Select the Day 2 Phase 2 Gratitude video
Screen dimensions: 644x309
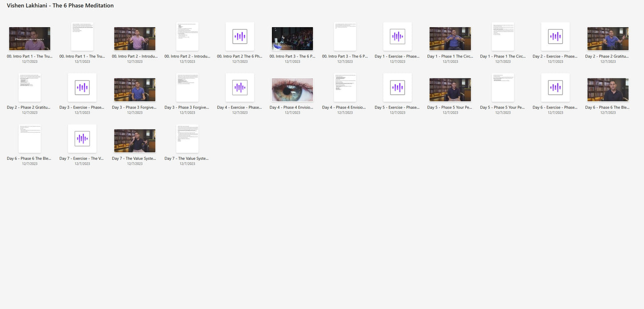tap(608, 39)
